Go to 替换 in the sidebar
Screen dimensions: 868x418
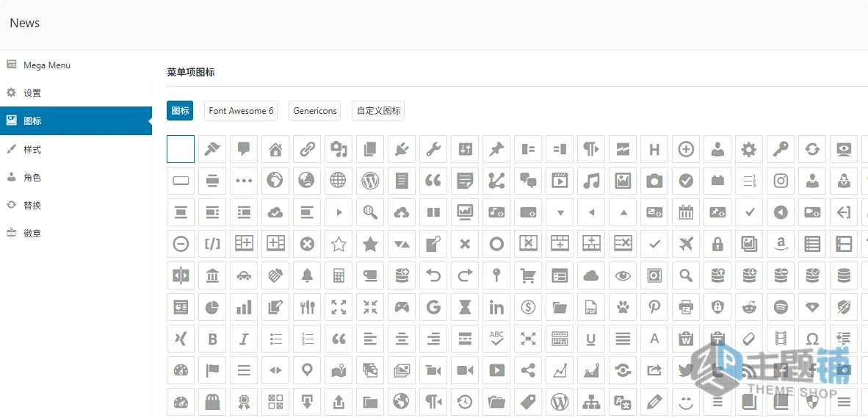click(x=76, y=206)
